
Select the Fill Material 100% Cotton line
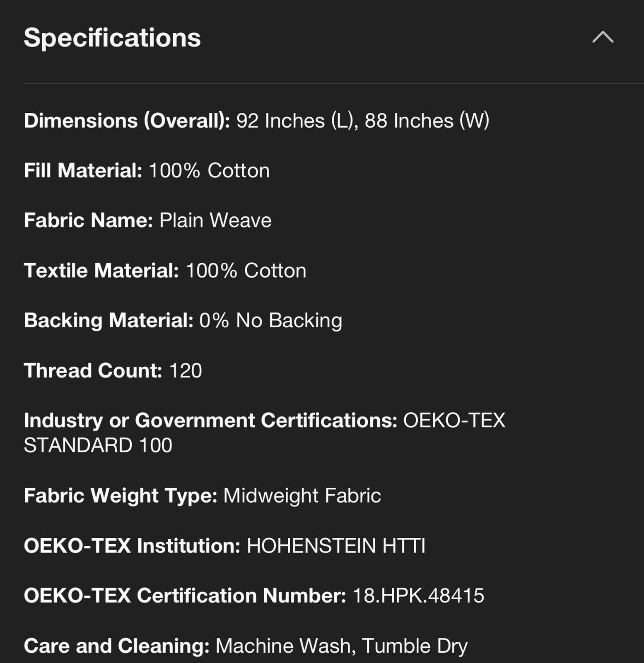[147, 171]
